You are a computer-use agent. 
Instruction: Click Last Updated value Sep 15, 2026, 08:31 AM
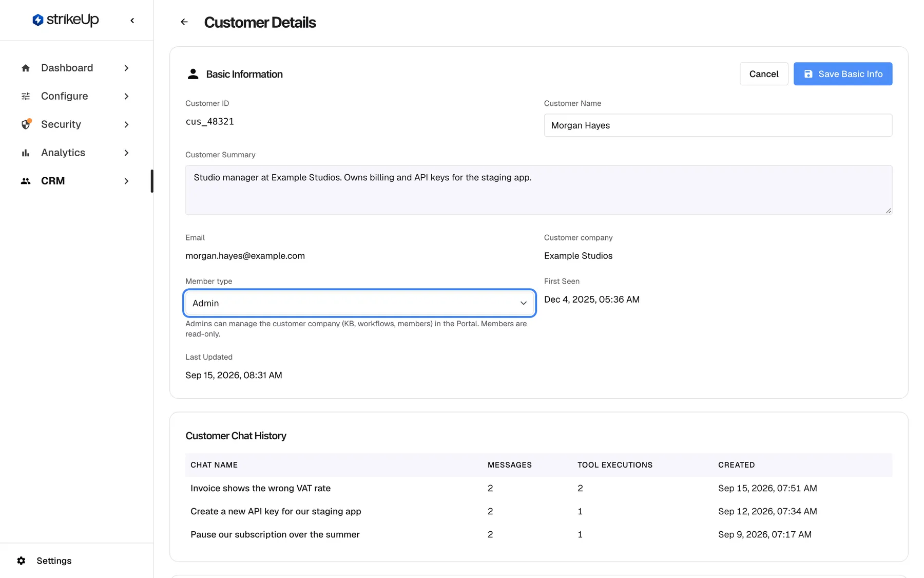[234, 375]
